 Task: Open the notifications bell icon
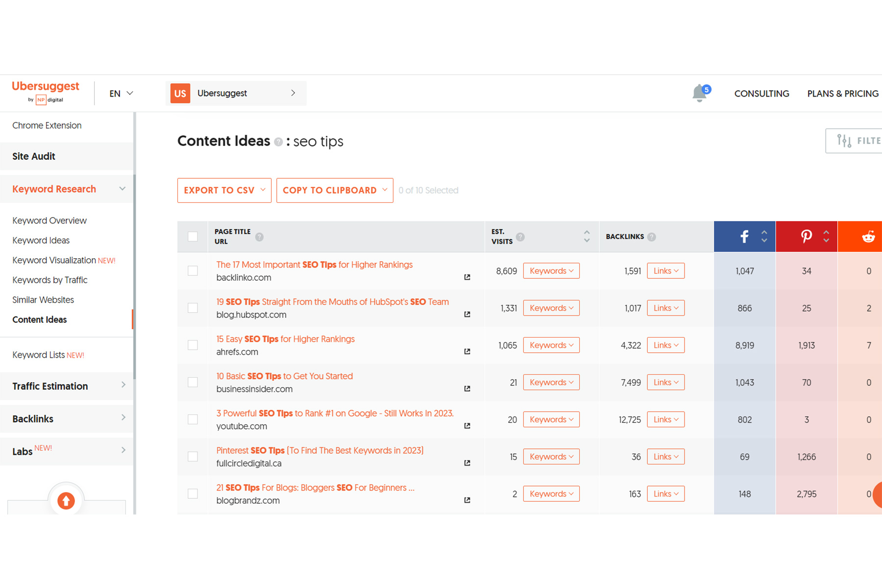pyautogui.click(x=701, y=93)
